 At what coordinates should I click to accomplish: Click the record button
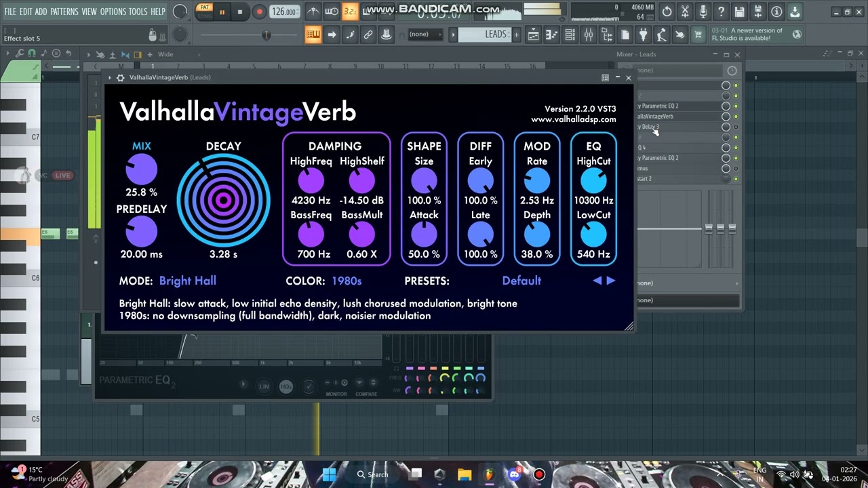coord(259,12)
